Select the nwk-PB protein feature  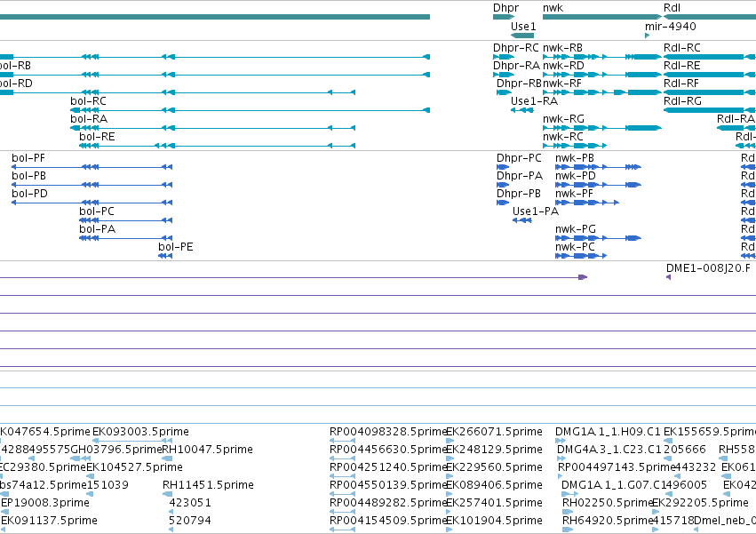599,167
